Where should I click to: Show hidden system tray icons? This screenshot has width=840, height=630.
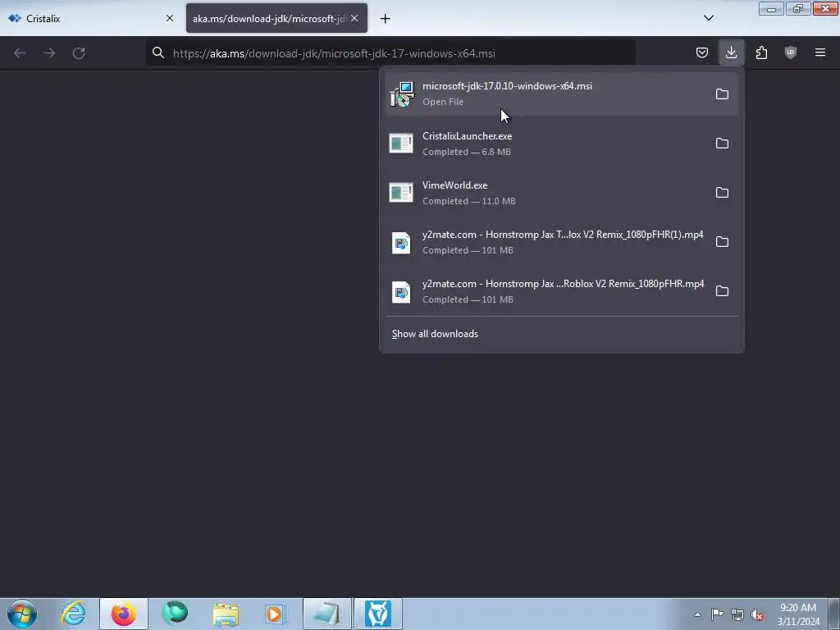coord(697,614)
